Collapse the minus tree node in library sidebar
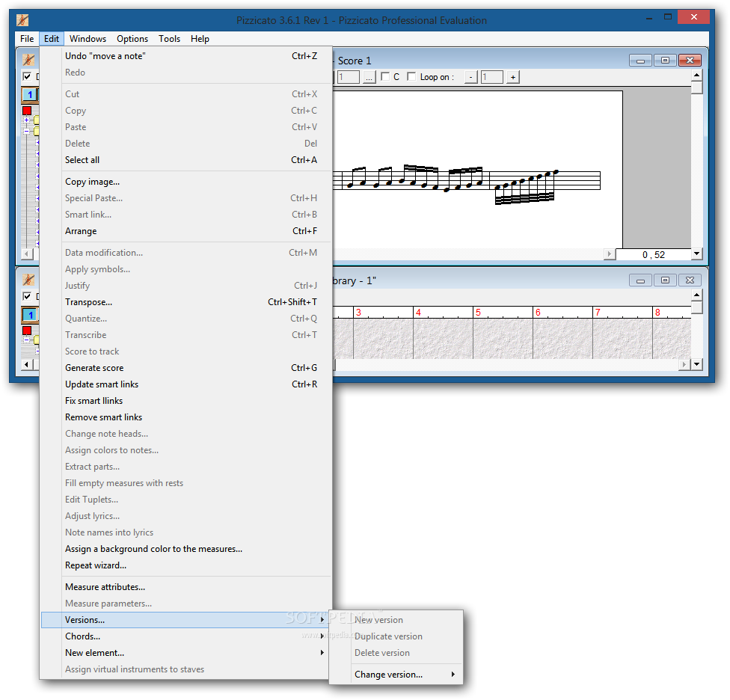This screenshot has height=700, width=730. (26, 340)
